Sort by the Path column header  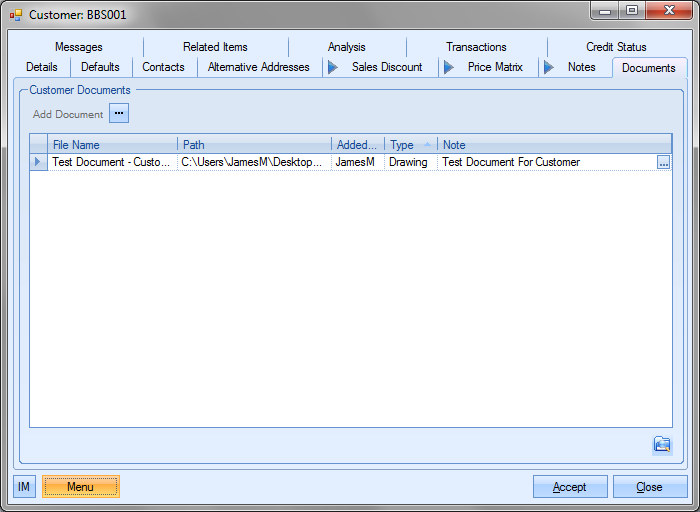click(254, 145)
